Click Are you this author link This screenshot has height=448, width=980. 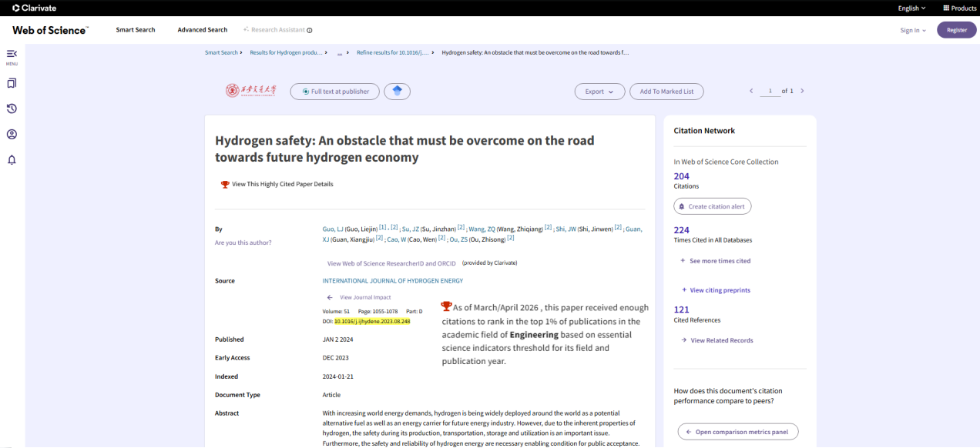(243, 242)
